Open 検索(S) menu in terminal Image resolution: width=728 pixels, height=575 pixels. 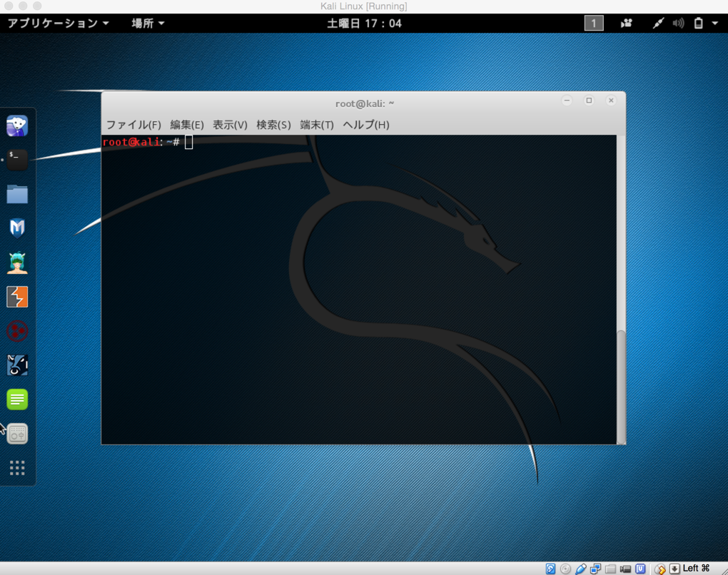point(273,125)
